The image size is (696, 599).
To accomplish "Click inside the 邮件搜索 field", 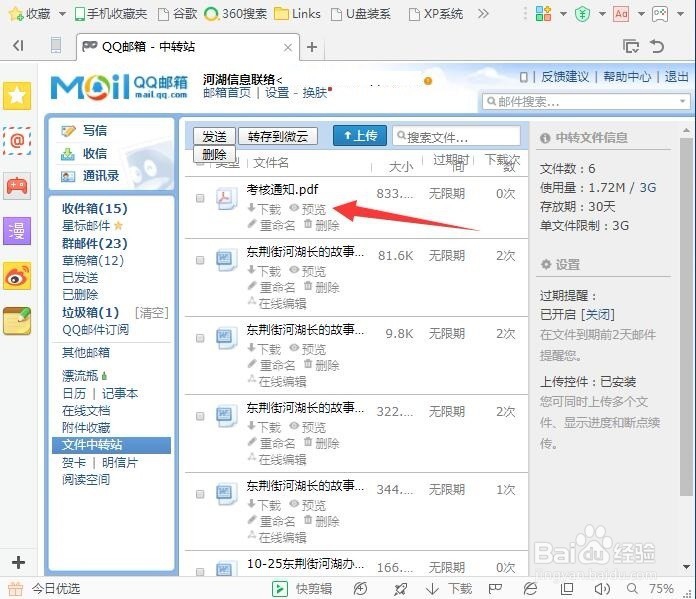I will [x=586, y=102].
